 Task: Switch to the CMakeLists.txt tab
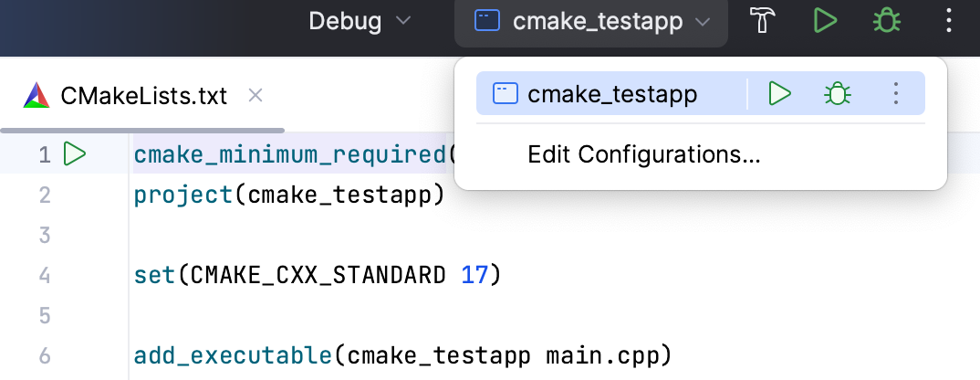coord(143,95)
